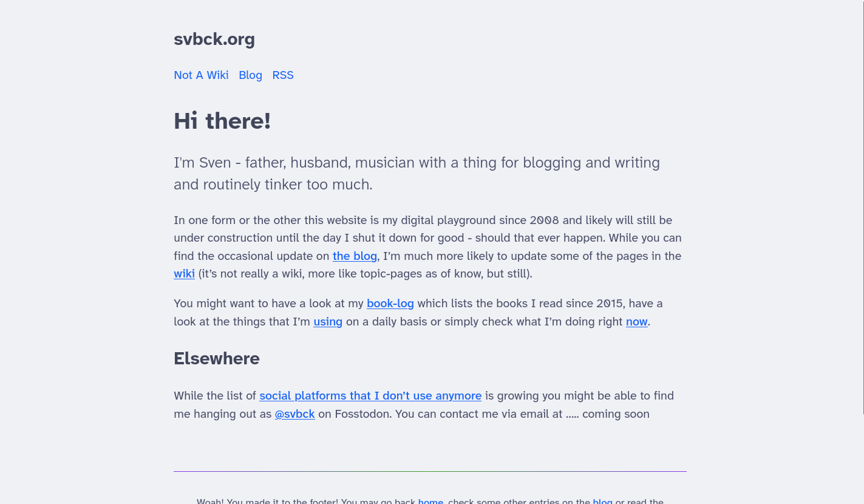Viewport: 864px width, 504px height.
Task: Click the horizontal divider above the footer
Action: pyautogui.click(x=430, y=471)
